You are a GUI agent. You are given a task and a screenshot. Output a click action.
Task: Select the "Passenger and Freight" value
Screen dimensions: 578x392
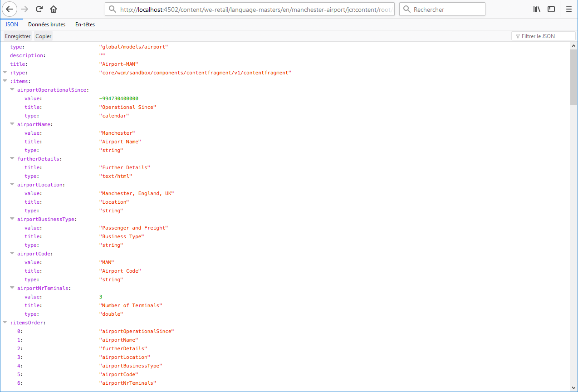[x=133, y=228]
